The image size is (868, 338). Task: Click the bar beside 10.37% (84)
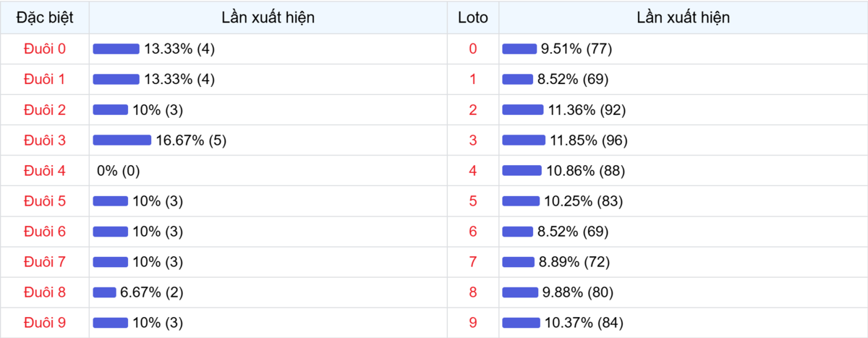520,323
